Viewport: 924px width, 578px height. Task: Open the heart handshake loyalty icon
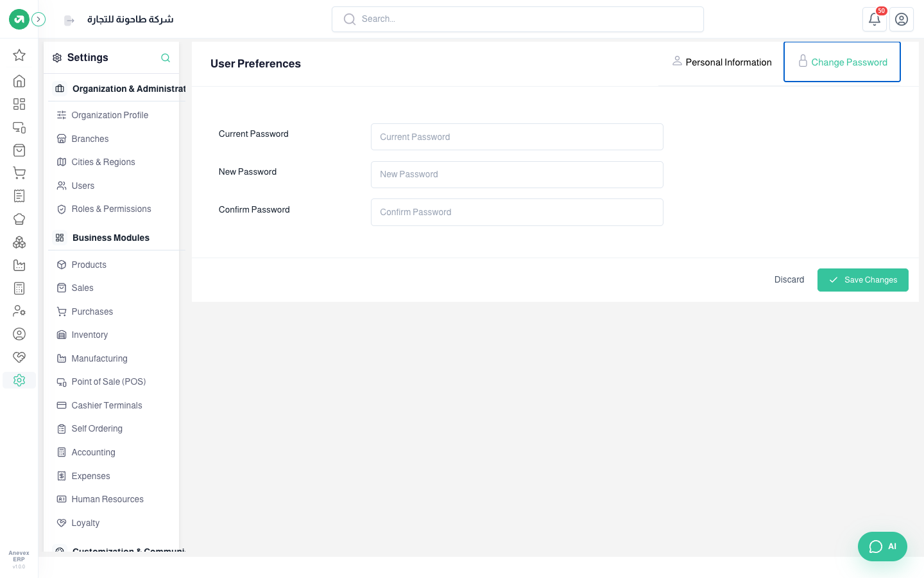[x=19, y=357]
